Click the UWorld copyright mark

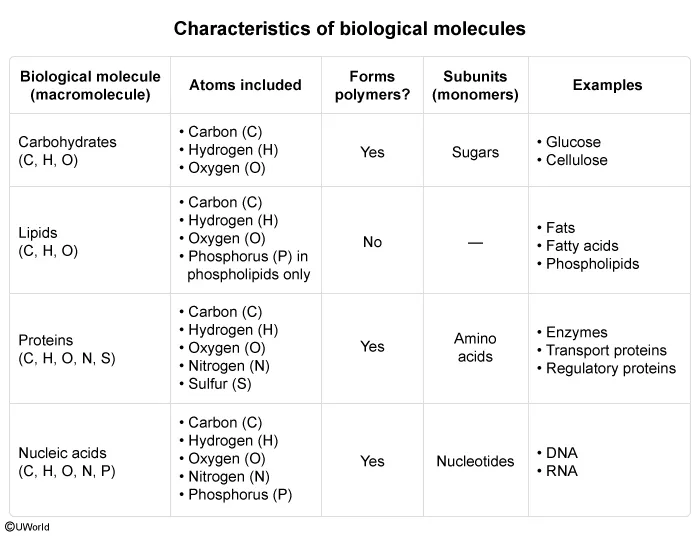[x=27, y=525]
